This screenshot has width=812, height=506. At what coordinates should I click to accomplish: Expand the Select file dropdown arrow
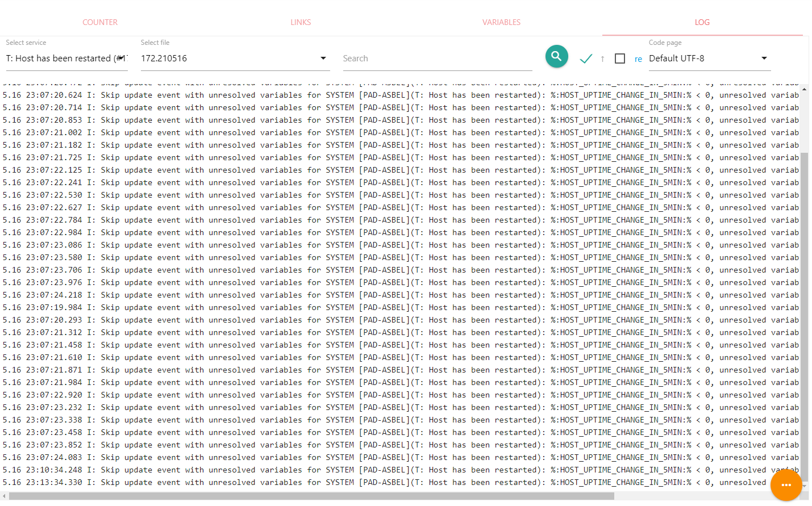323,58
